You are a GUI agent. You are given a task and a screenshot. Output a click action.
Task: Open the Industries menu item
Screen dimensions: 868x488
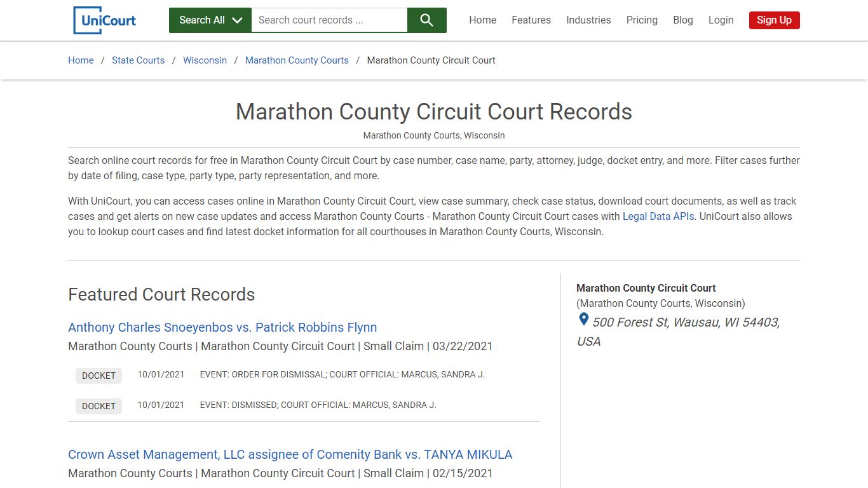coord(588,20)
